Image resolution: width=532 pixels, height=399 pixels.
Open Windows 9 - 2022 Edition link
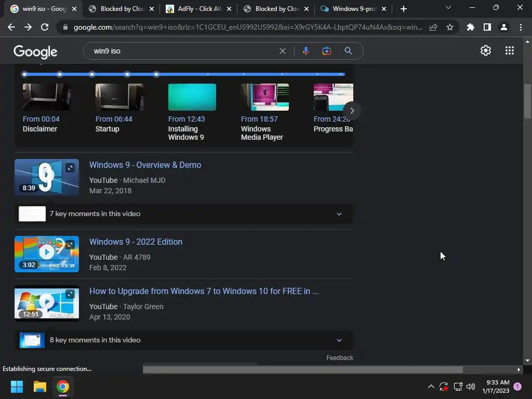tap(136, 242)
